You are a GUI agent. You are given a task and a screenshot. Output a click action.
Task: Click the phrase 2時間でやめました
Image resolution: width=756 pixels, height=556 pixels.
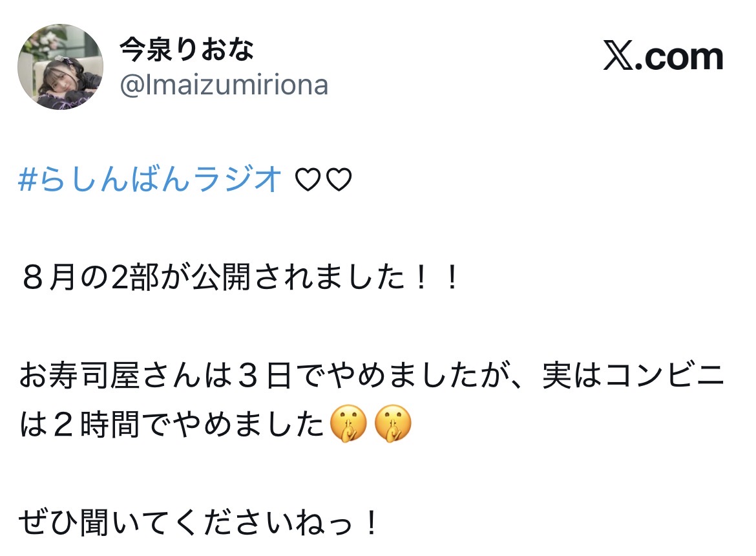[187, 424]
